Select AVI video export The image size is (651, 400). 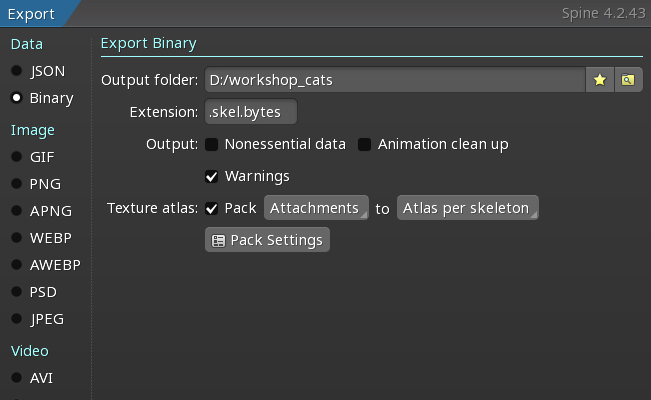pyautogui.click(x=17, y=378)
